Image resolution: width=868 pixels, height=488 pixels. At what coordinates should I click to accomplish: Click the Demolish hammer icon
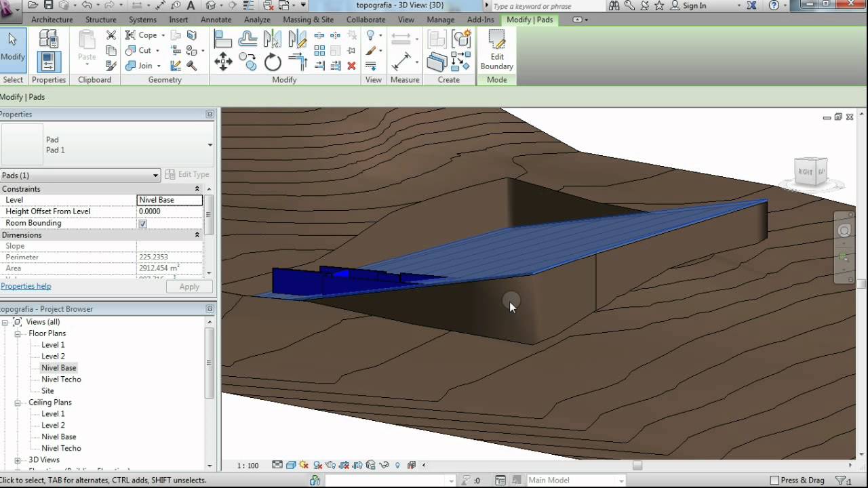pos(192,66)
